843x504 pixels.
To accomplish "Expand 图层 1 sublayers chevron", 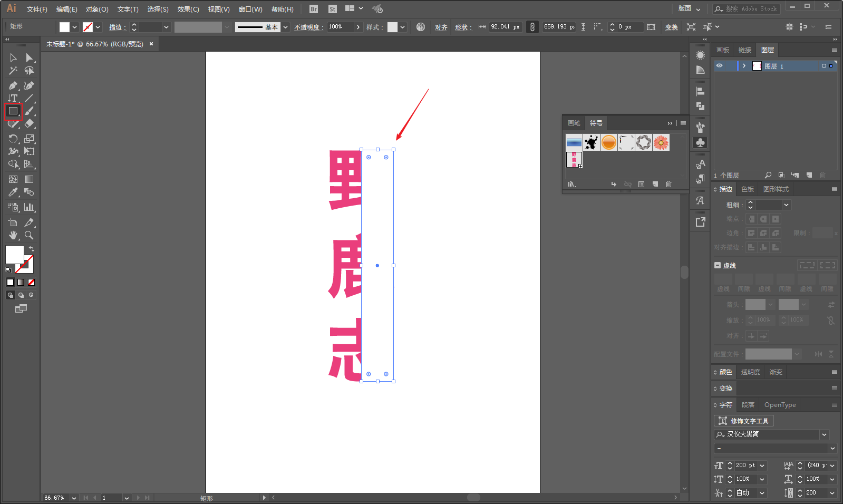I will point(744,66).
